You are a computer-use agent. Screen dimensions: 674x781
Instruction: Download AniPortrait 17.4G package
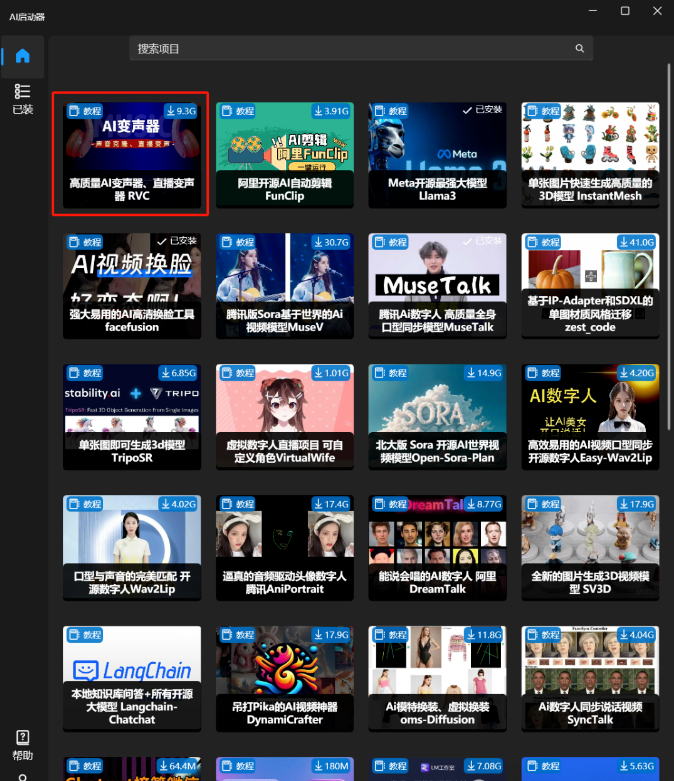coord(331,504)
